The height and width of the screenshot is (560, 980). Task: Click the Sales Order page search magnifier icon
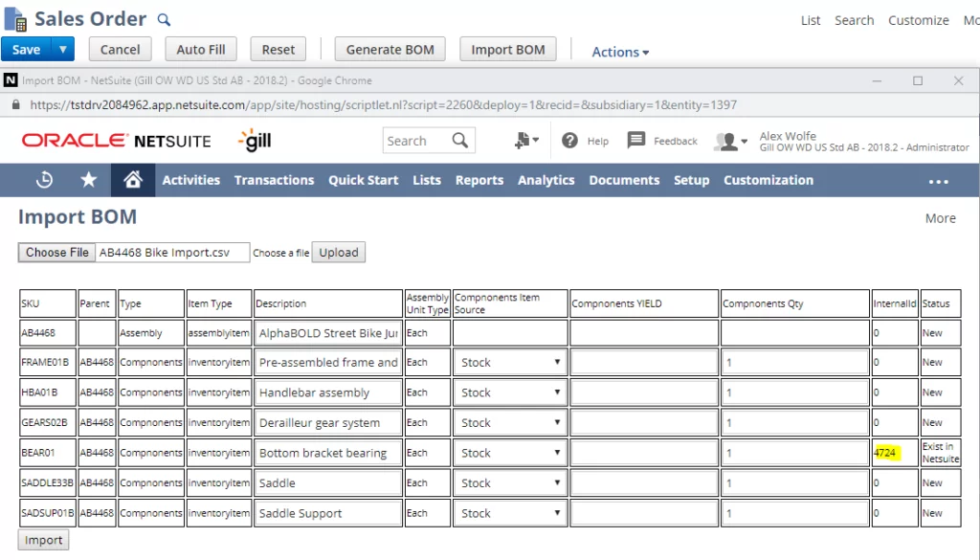click(164, 20)
